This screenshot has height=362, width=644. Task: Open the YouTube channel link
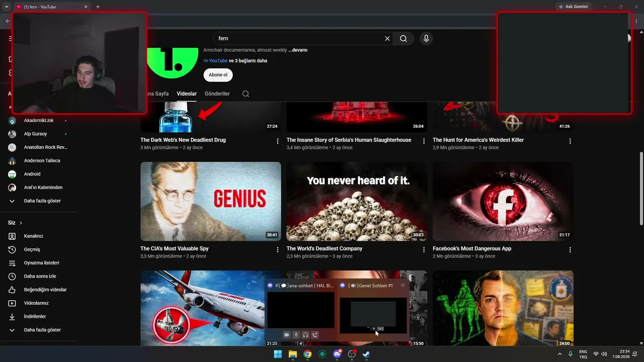tap(218, 61)
